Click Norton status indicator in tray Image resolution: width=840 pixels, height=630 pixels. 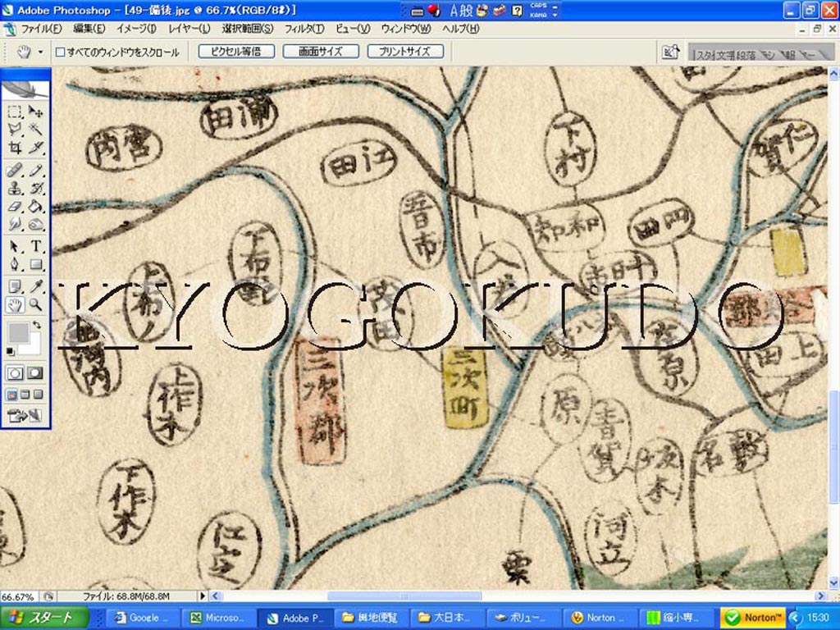tap(753, 618)
